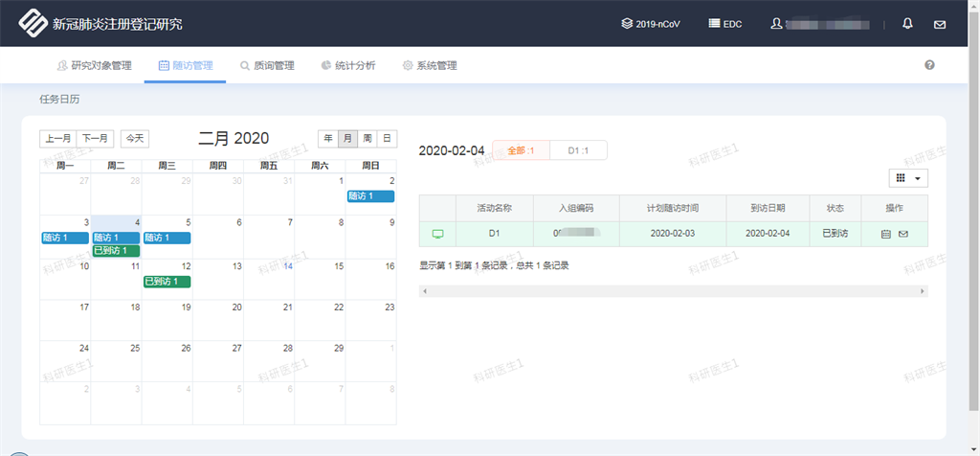Click the table's horizontal scrollbar
This screenshot has height=456, width=980.
(673, 291)
